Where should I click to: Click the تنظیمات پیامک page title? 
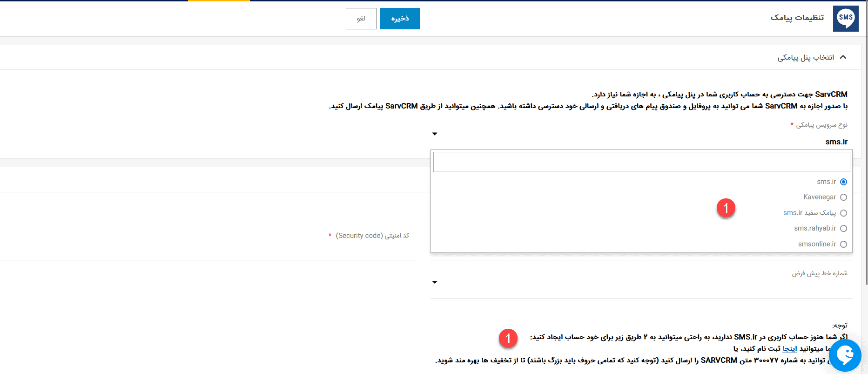(797, 18)
